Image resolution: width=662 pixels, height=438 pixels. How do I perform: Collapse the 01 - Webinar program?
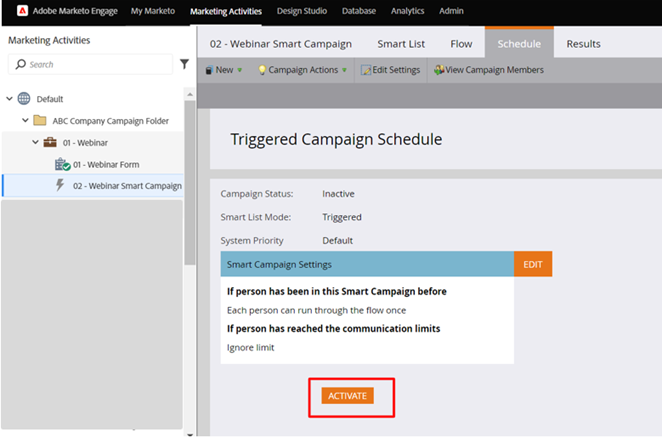[35, 142]
